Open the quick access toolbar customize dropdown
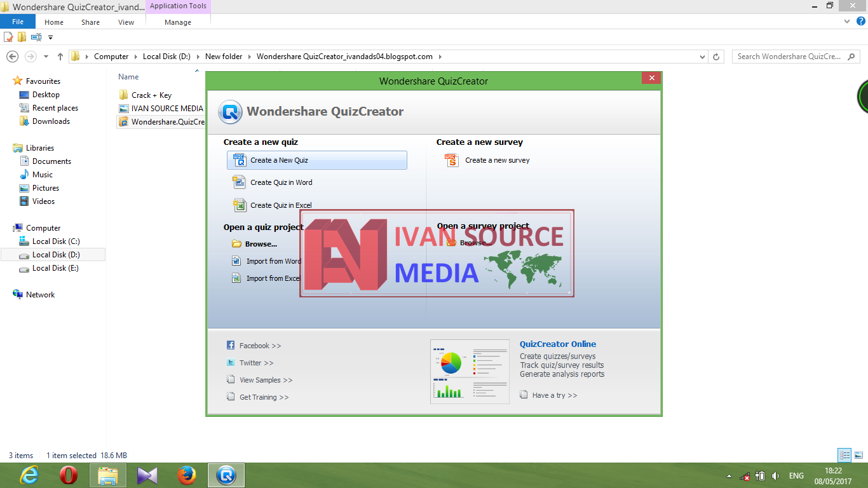 [x=50, y=37]
